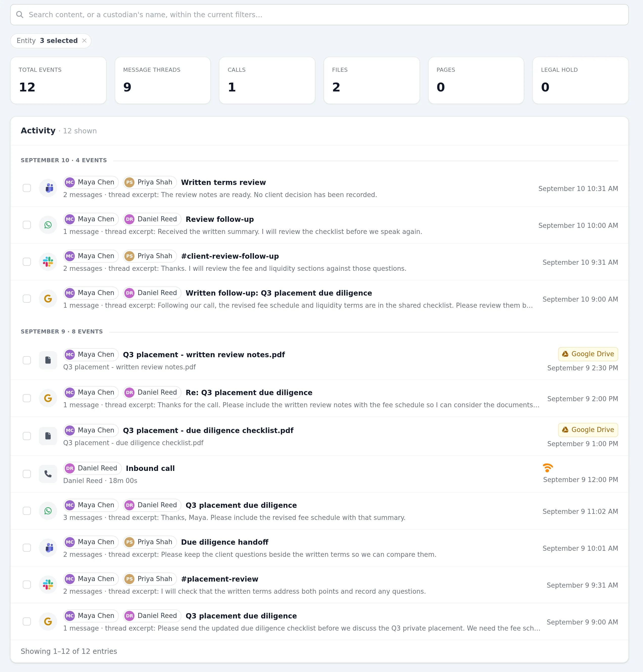This screenshot has width=643, height=672.
Task: Check the Inbound call row checkbox
Action: pos(27,474)
